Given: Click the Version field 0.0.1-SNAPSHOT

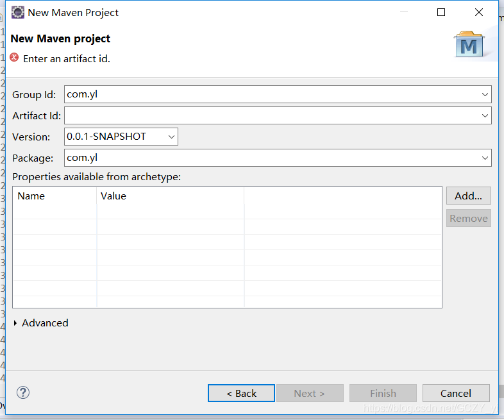Looking at the screenshot, I should [x=121, y=137].
